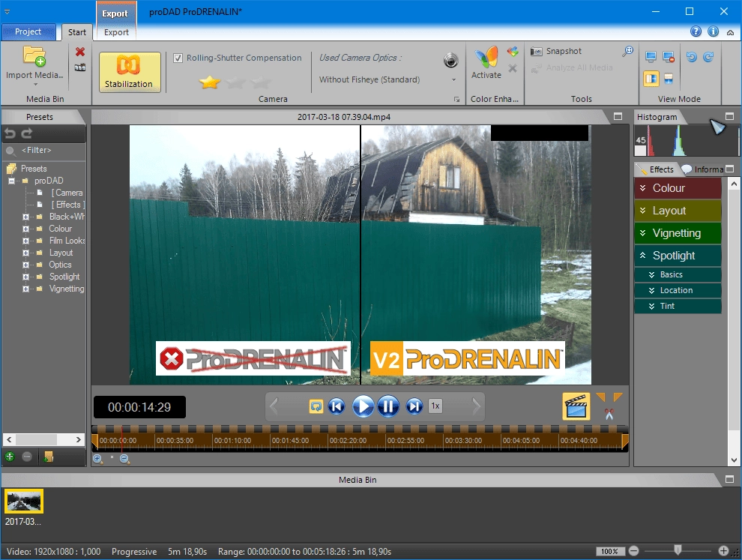The height and width of the screenshot is (560, 742).
Task: Click the Presets redo arrow
Action: 27,133
